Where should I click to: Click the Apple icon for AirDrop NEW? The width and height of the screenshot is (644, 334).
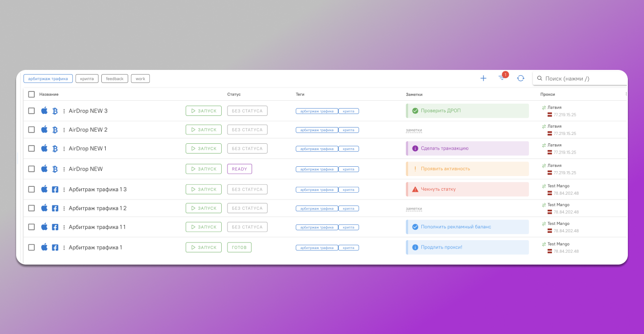[44, 169]
